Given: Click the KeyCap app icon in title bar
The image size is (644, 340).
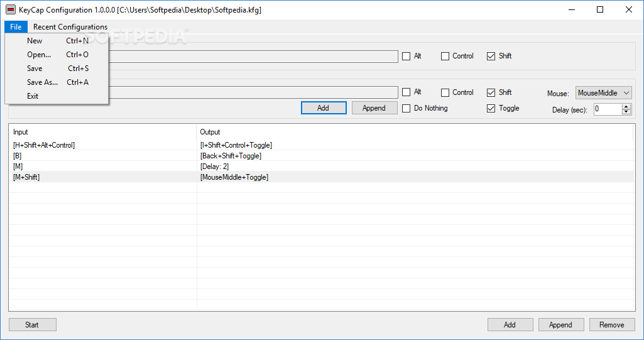Looking at the screenshot, I should pos(11,9).
